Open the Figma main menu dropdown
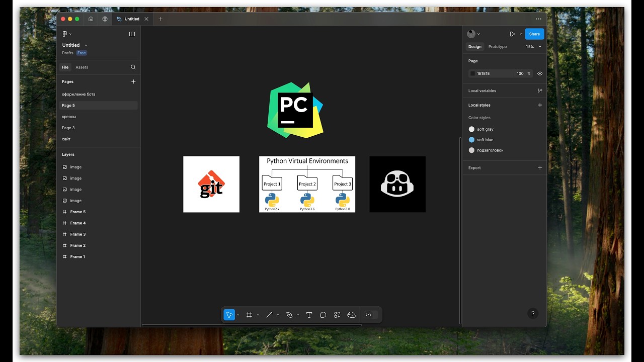Image resolution: width=644 pixels, height=362 pixels. coord(67,34)
